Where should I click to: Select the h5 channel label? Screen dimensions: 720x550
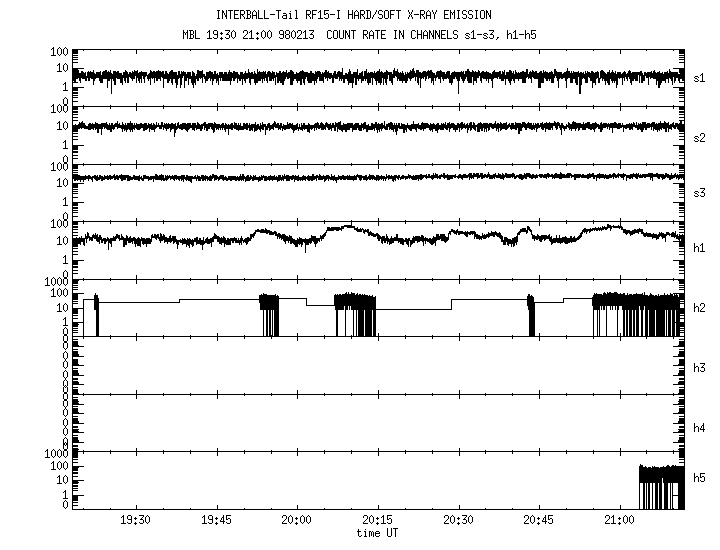tap(700, 478)
